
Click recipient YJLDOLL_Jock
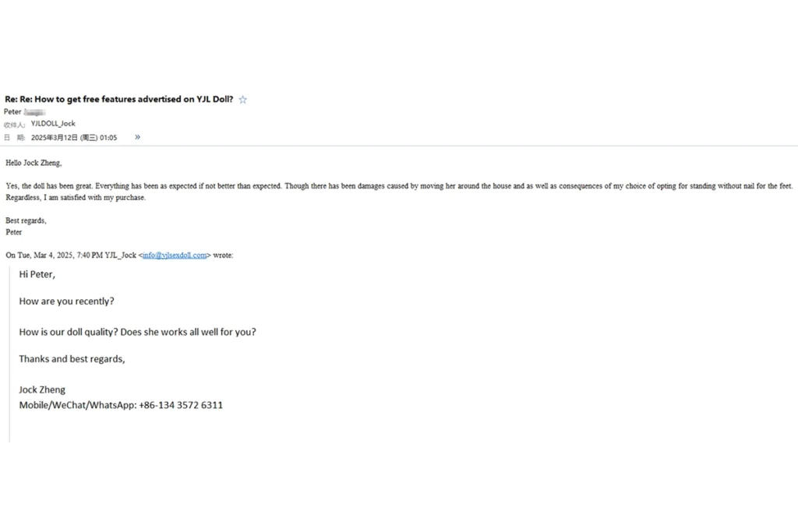53,124
